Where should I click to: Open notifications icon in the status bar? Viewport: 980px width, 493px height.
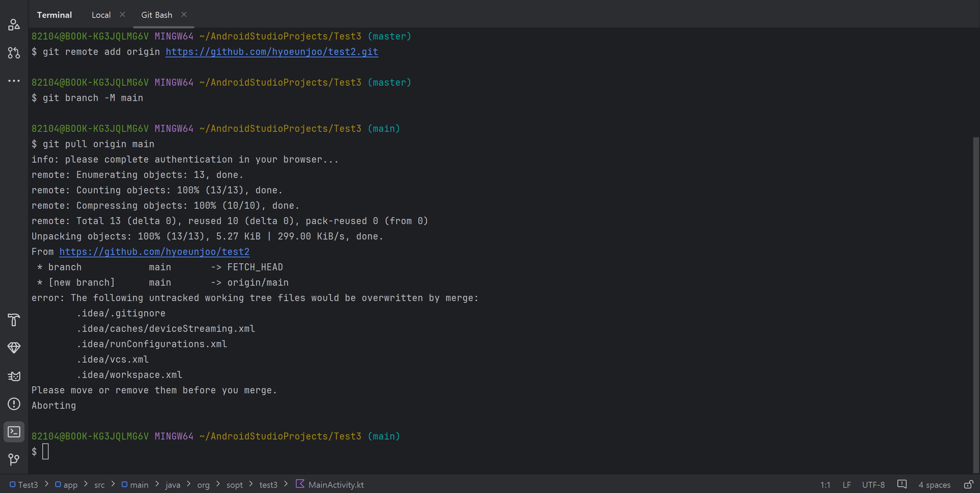click(x=902, y=484)
